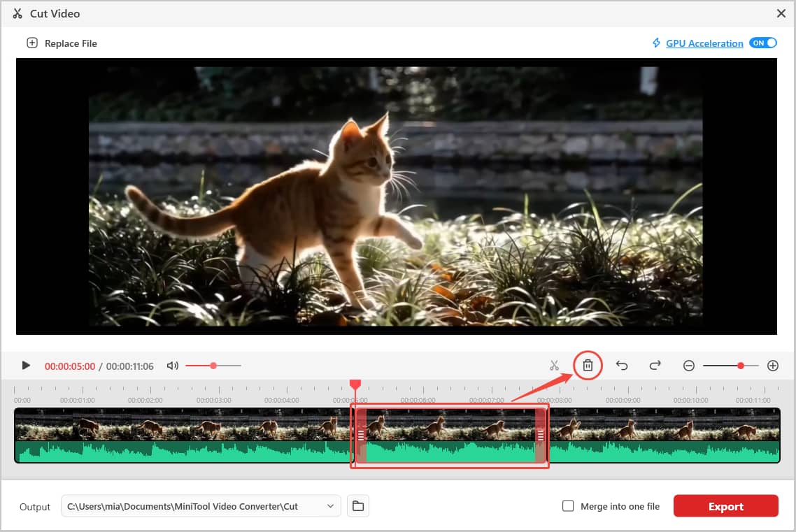
Task: Click the video preview frame
Action: click(396, 196)
